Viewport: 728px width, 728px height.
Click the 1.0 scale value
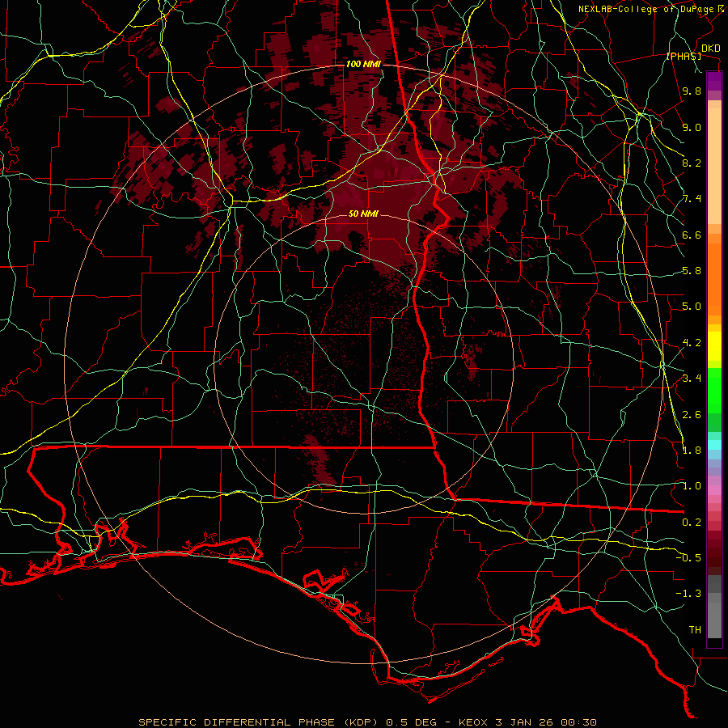pos(692,486)
